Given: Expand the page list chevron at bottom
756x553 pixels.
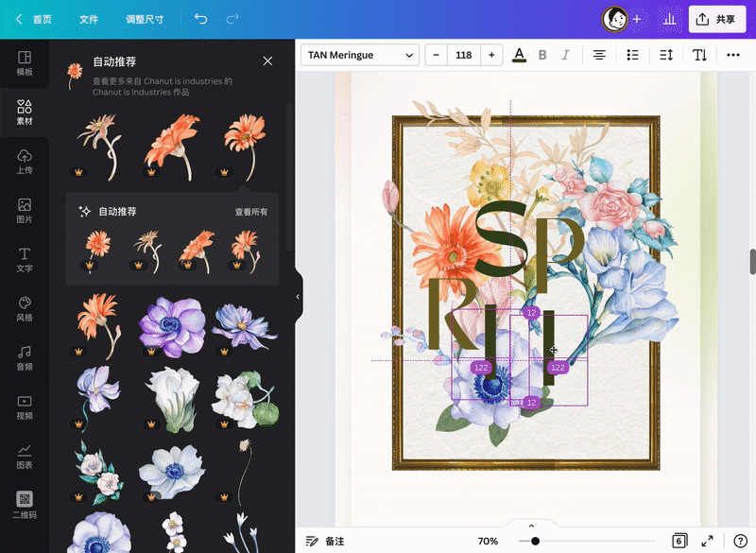Looking at the screenshot, I should tap(531, 526).
